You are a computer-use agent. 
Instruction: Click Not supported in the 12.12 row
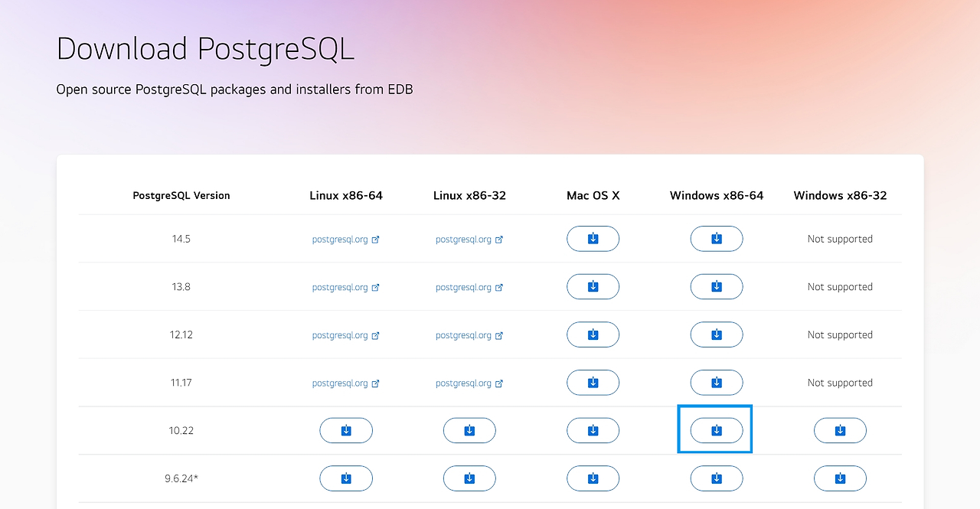click(840, 334)
